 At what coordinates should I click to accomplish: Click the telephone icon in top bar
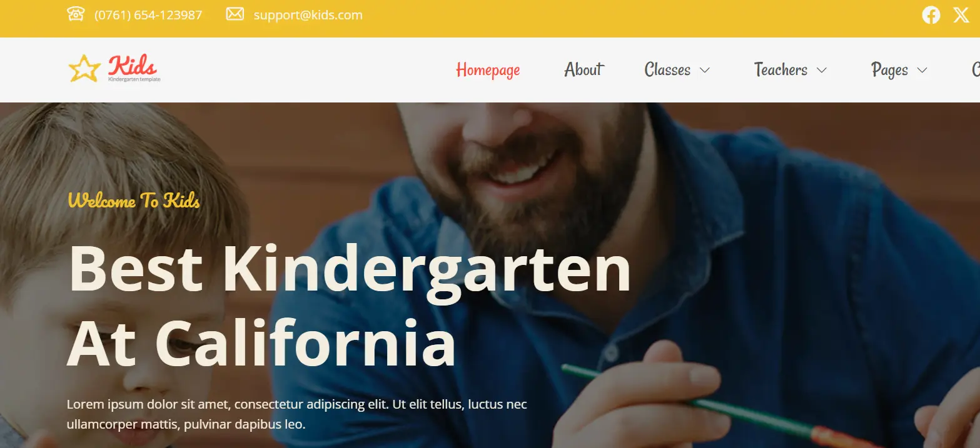tap(76, 14)
